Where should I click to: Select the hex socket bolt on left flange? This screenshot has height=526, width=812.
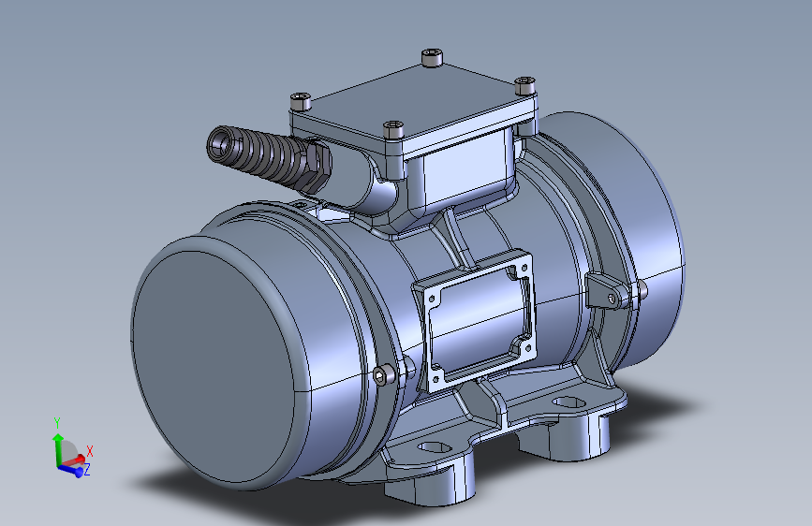[x=383, y=375]
